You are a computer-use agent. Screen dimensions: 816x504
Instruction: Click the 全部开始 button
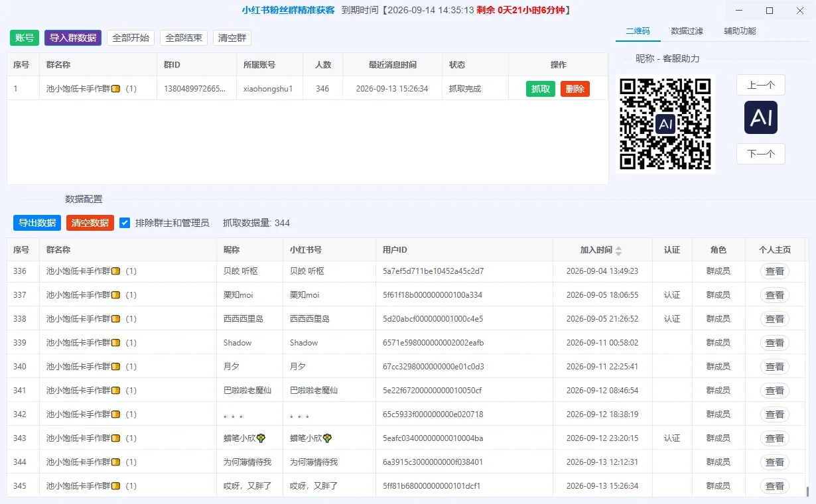[131, 38]
